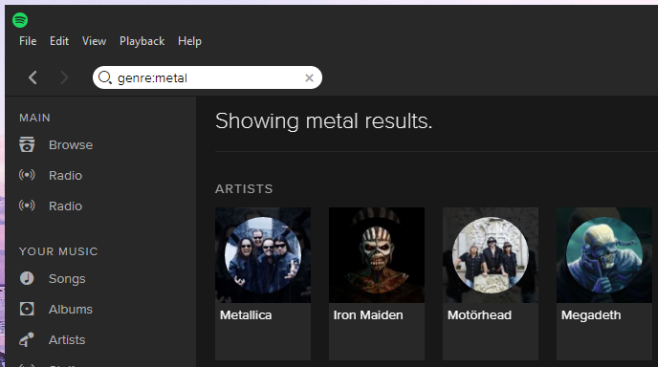This screenshot has width=658, height=367.
Task: Click the MAIN sidebar heading
Action: pos(35,118)
